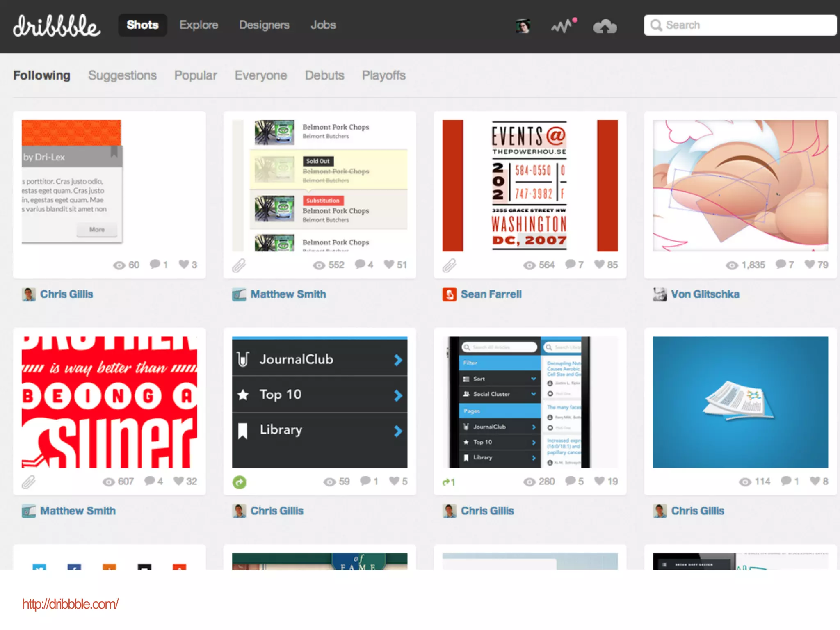
Task: Click the rebound count icon showing 1
Action: [449, 482]
